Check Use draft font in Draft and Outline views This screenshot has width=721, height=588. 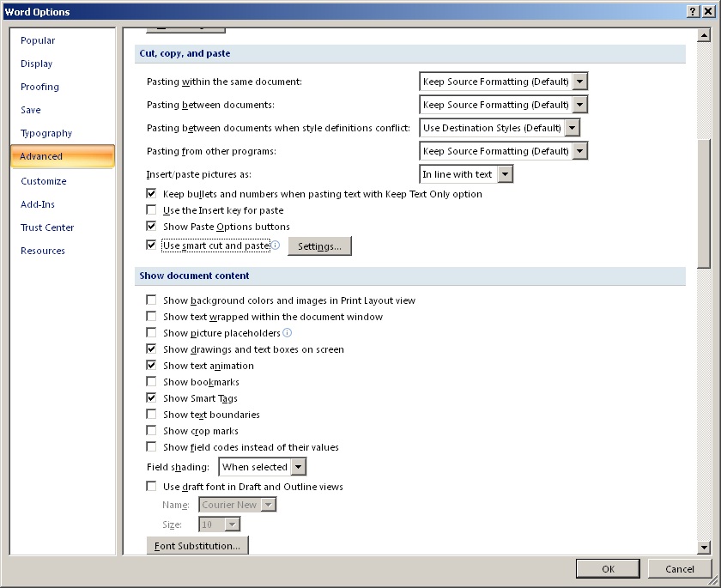pyautogui.click(x=151, y=487)
